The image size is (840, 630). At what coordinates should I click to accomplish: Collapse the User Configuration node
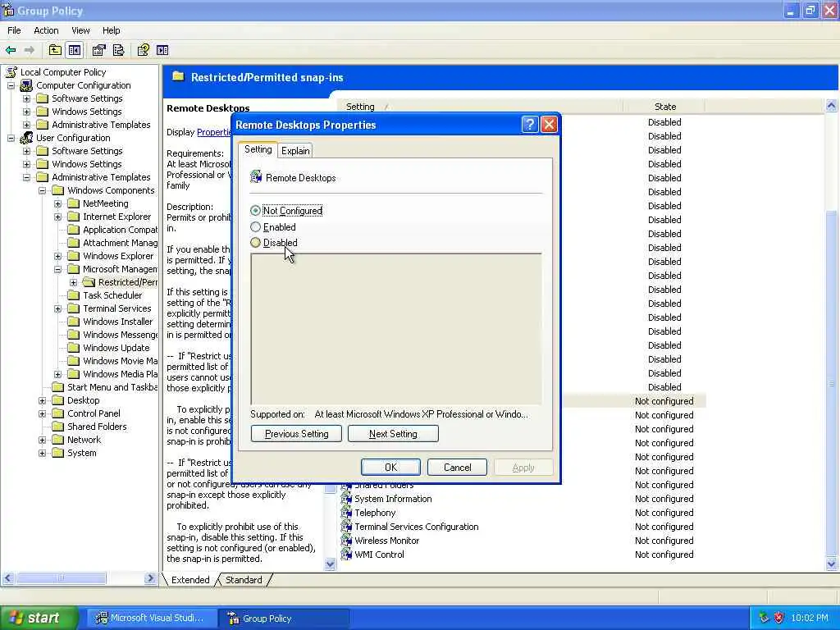point(11,138)
